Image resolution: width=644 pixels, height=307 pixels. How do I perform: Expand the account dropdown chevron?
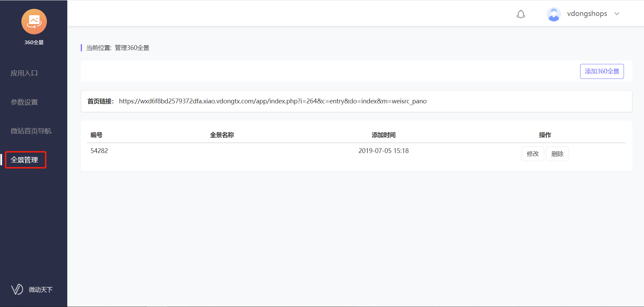[x=617, y=14]
